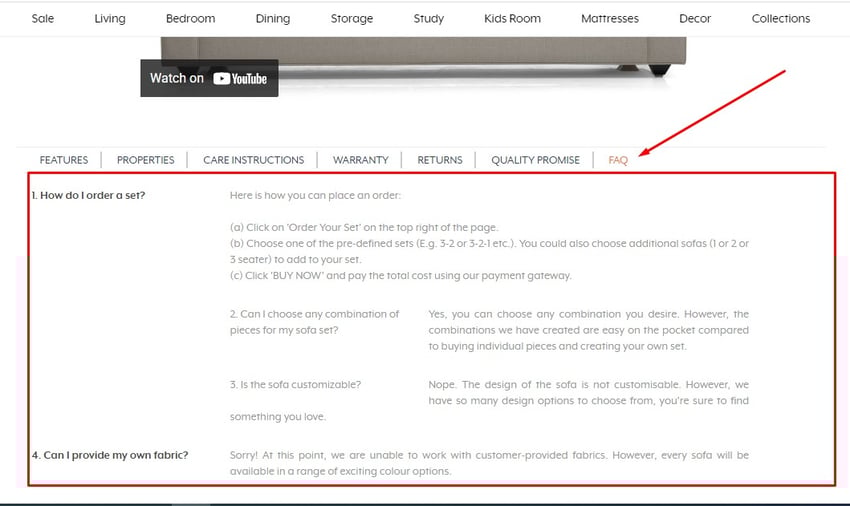Open the Storage category
850x506 pixels.
point(352,18)
